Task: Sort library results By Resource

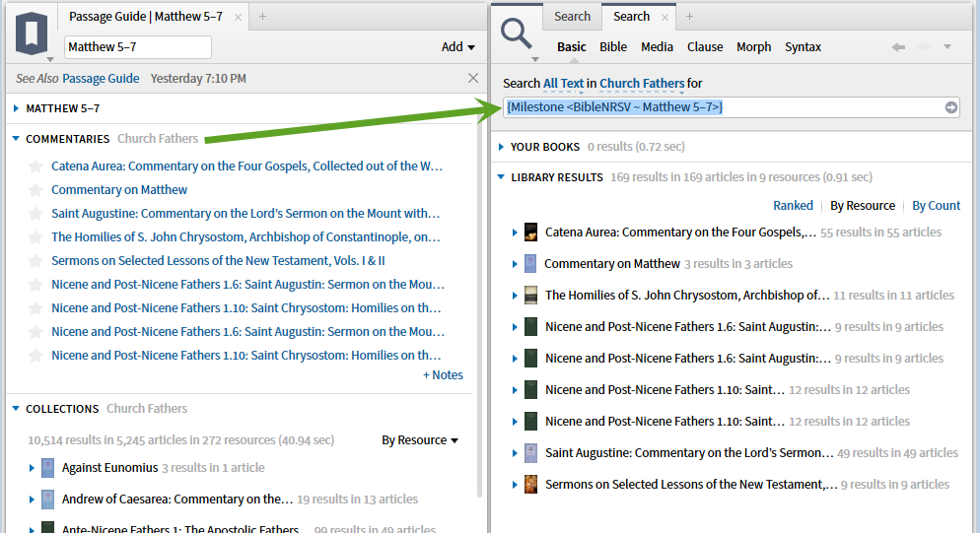Action: tap(863, 206)
